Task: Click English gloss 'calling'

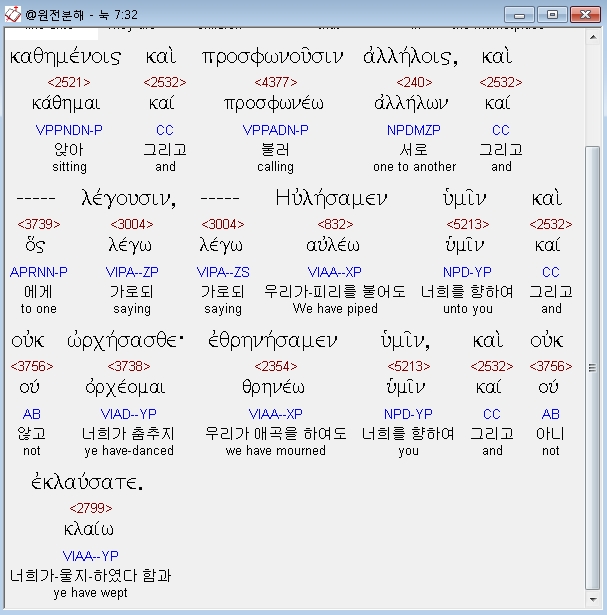Action: 276,167
